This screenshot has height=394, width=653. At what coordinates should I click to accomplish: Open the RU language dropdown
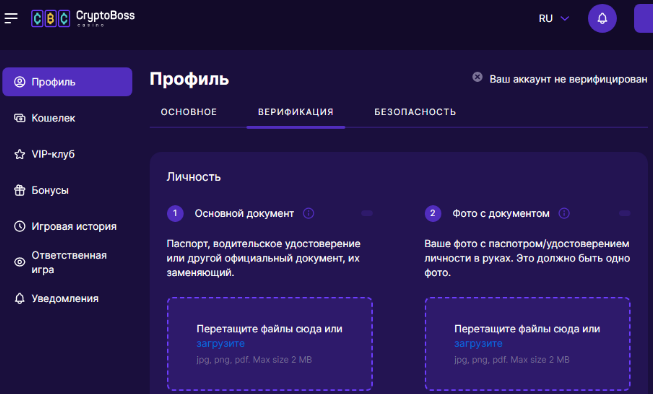[553, 18]
